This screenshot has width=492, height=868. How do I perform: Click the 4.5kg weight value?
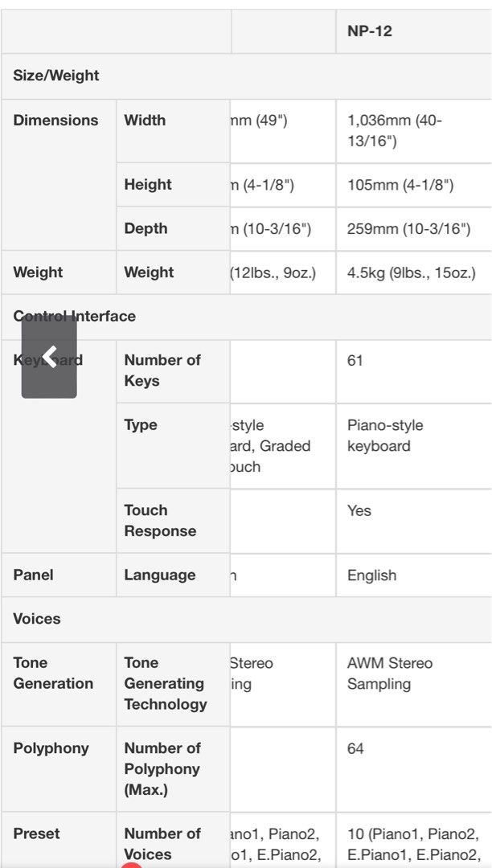411,272
